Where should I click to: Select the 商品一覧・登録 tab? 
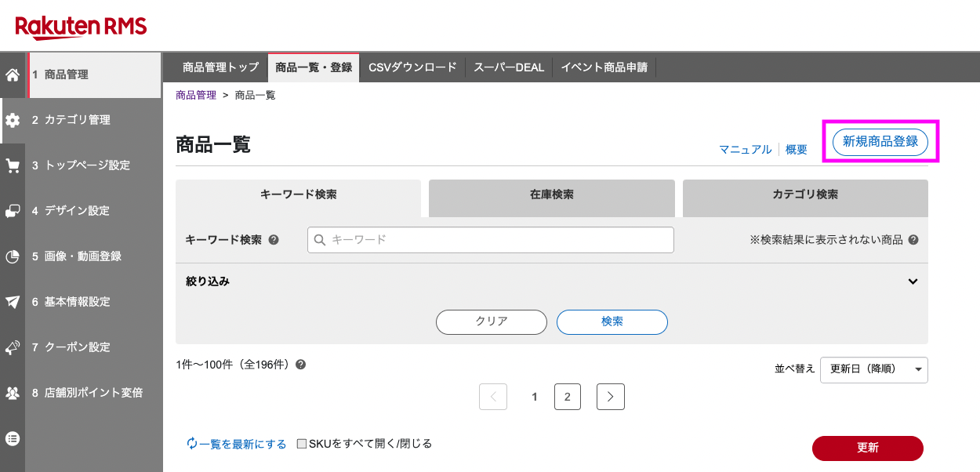pos(314,67)
